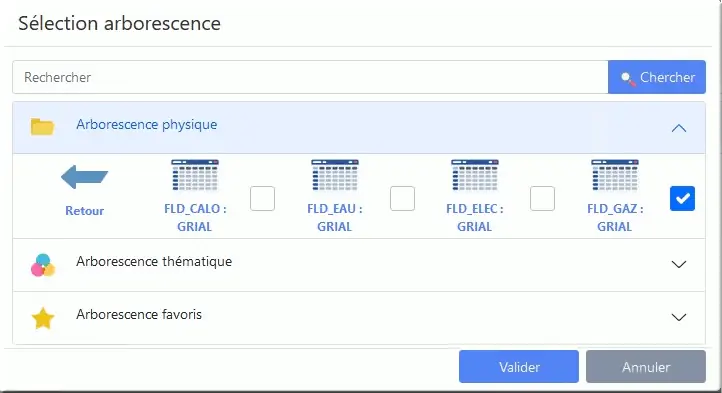
Task: Uncheck the FLD_GAZ : GRIAL checkbox
Action: click(682, 199)
